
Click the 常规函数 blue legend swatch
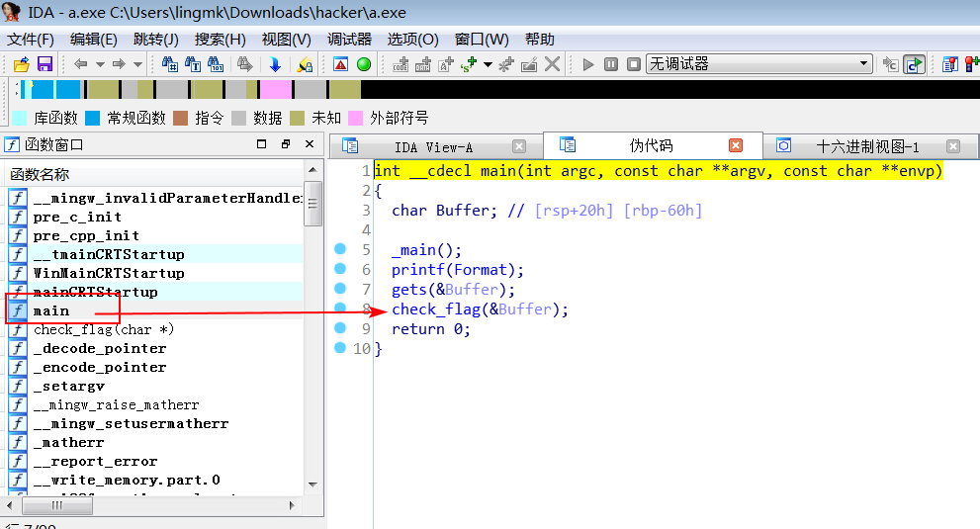pyautogui.click(x=93, y=118)
